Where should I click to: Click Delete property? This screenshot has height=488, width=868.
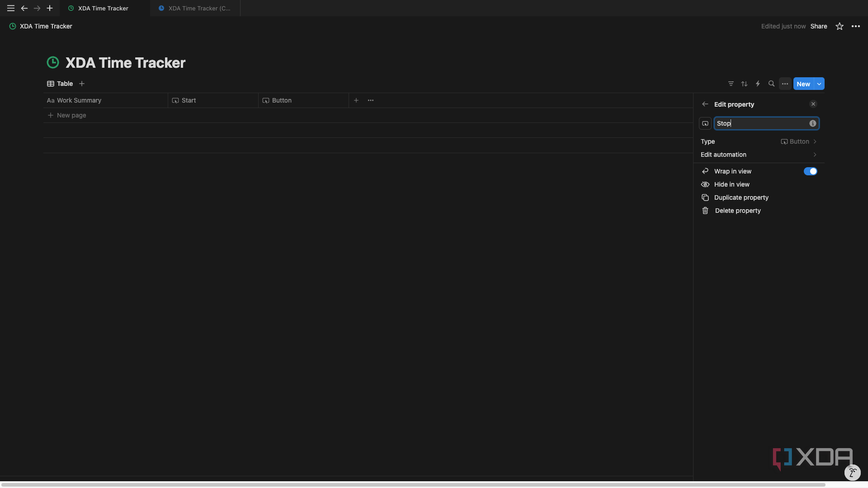[x=759, y=211]
